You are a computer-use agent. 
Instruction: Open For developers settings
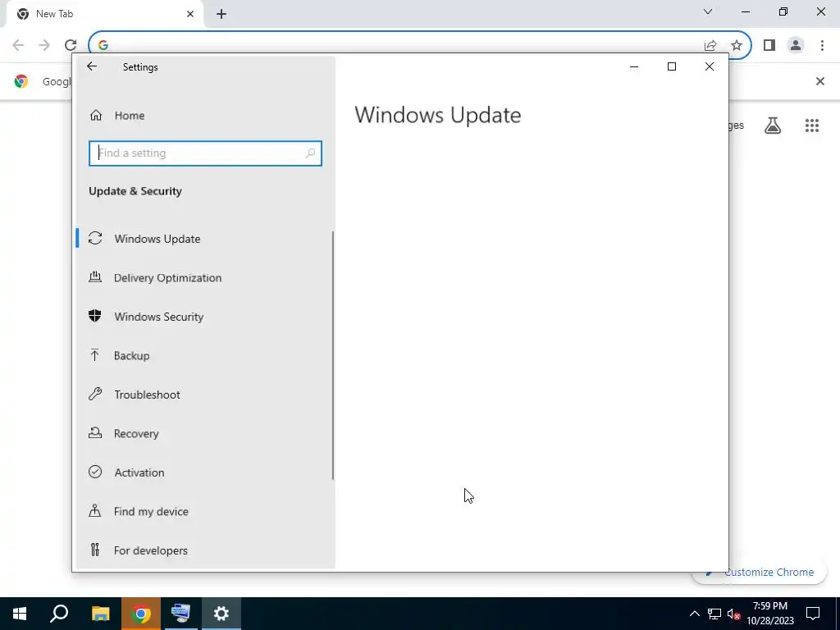coord(206,550)
